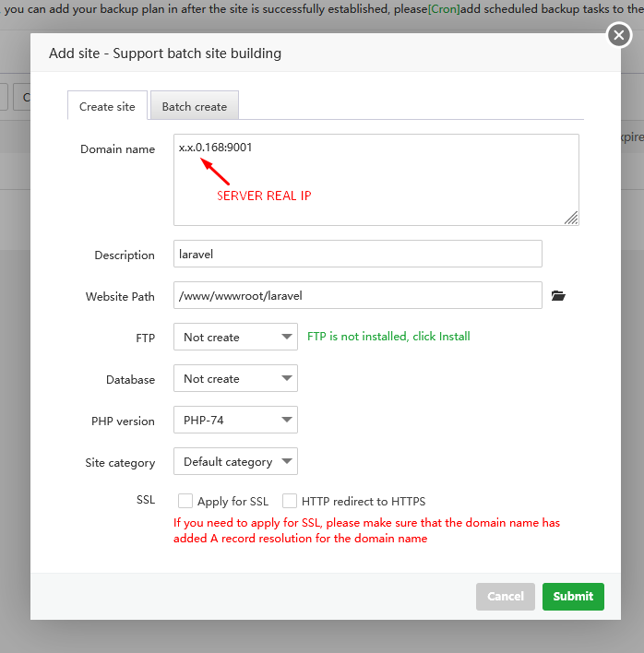Screen dimensions: 644x653
Task: Click the Domain name textarea resize handle
Action: 571,218
